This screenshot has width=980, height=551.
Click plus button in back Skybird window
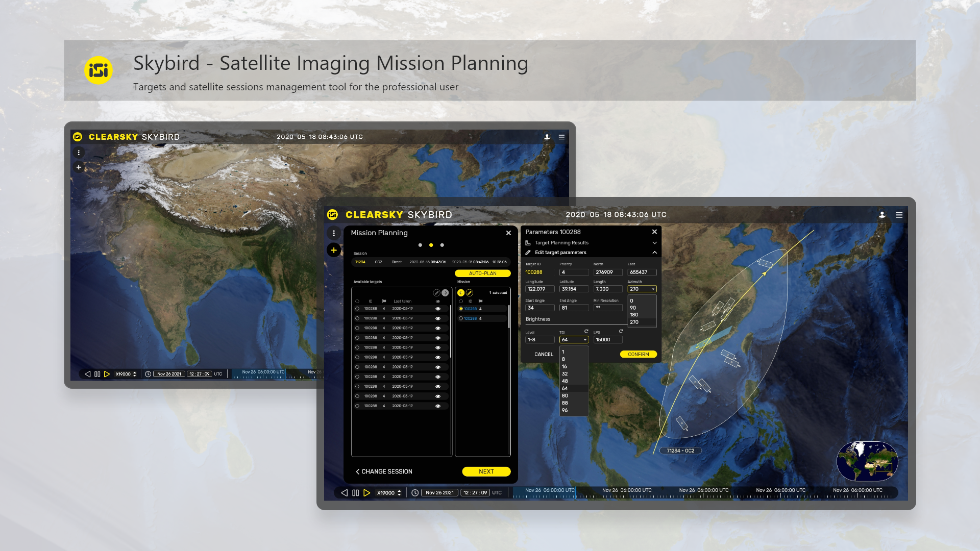coord(79,167)
